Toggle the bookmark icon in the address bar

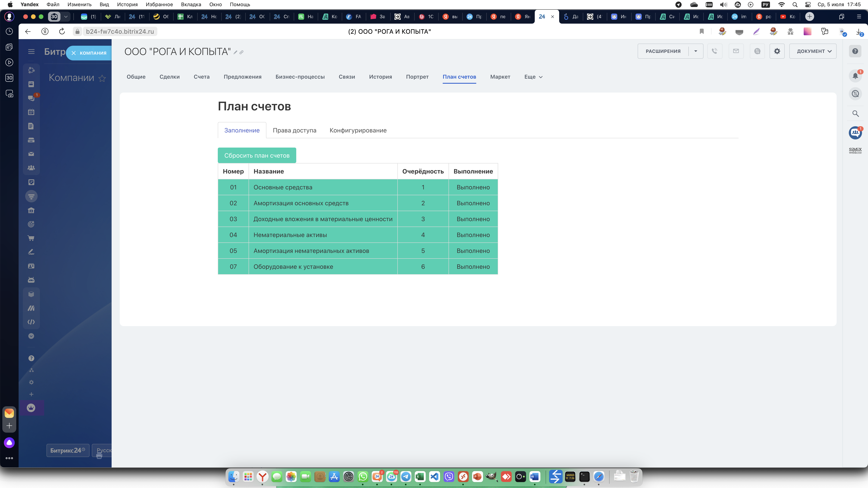702,31
